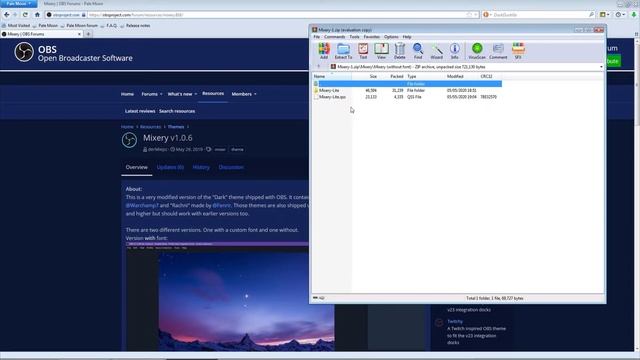The height and width of the screenshot is (360, 640).
Task: Click the Twitchy theme link in sidebar
Action: (455, 322)
